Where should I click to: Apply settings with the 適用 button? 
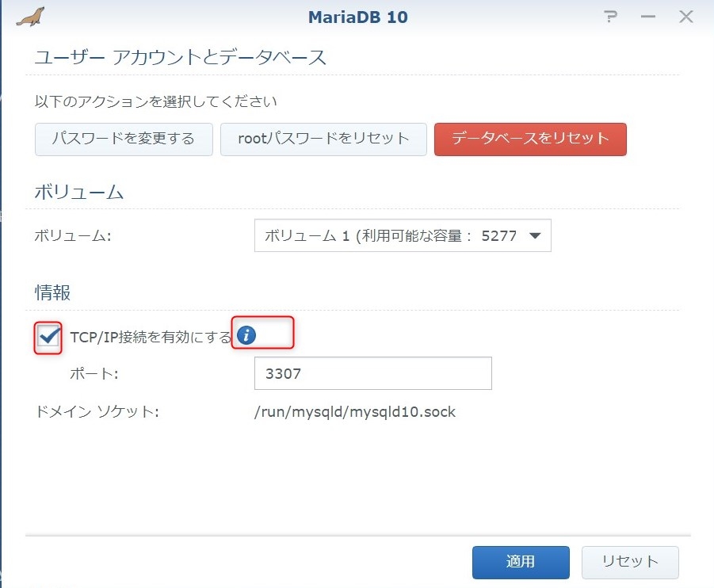(521, 562)
